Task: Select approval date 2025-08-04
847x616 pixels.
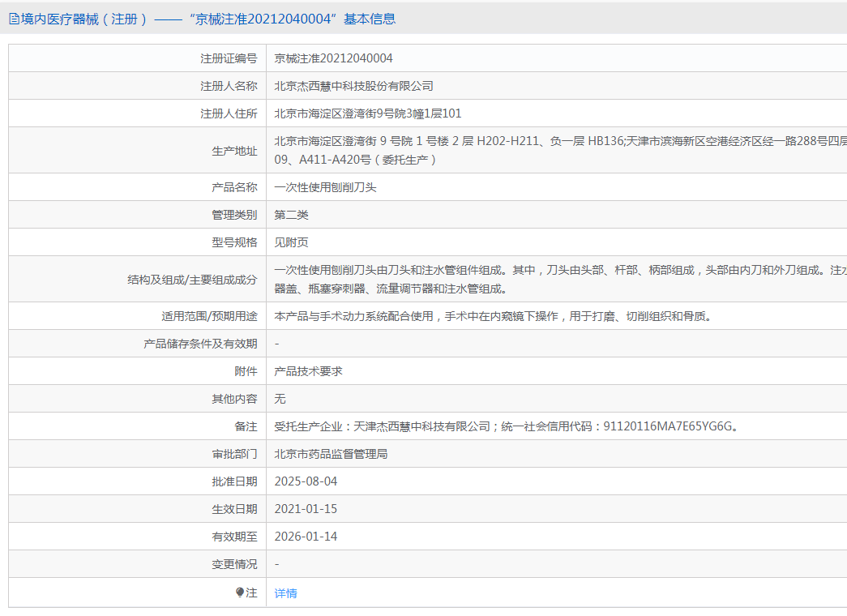Action: pos(306,481)
